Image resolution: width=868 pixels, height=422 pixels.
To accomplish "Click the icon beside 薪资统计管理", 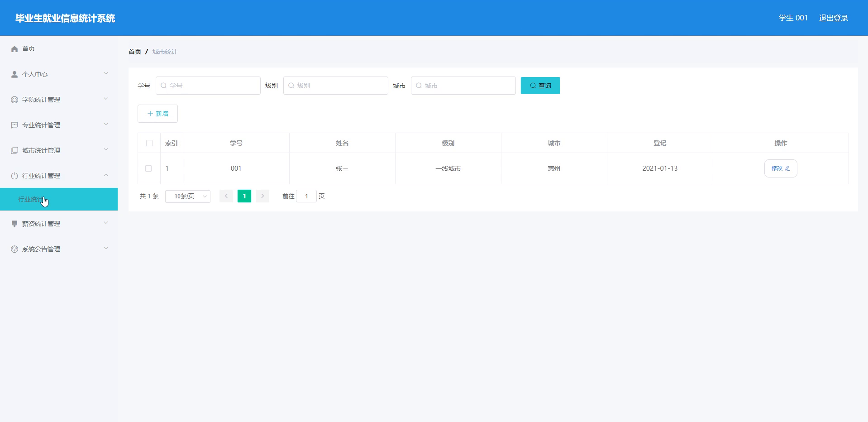I will tap(14, 224).
